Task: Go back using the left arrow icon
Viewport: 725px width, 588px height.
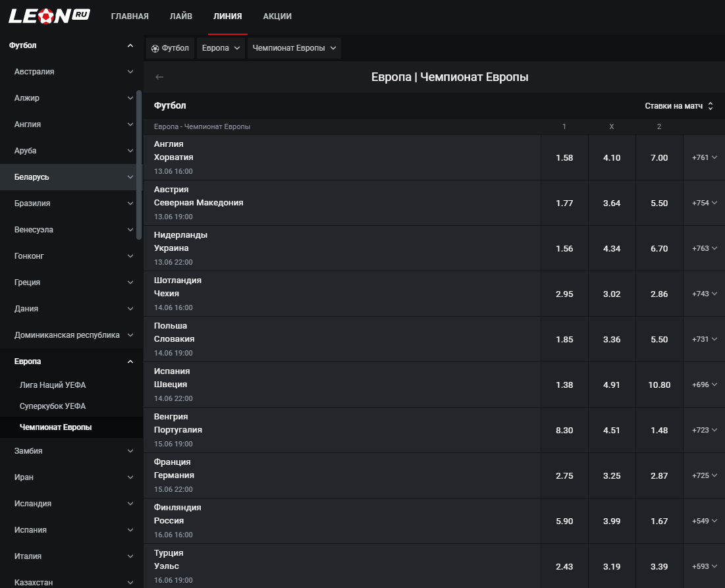Action: (159, 77)
